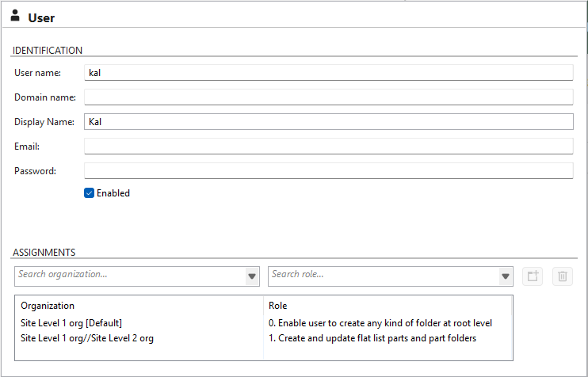
Task: Select the root level folder role cell
Action: coord(381,323)
